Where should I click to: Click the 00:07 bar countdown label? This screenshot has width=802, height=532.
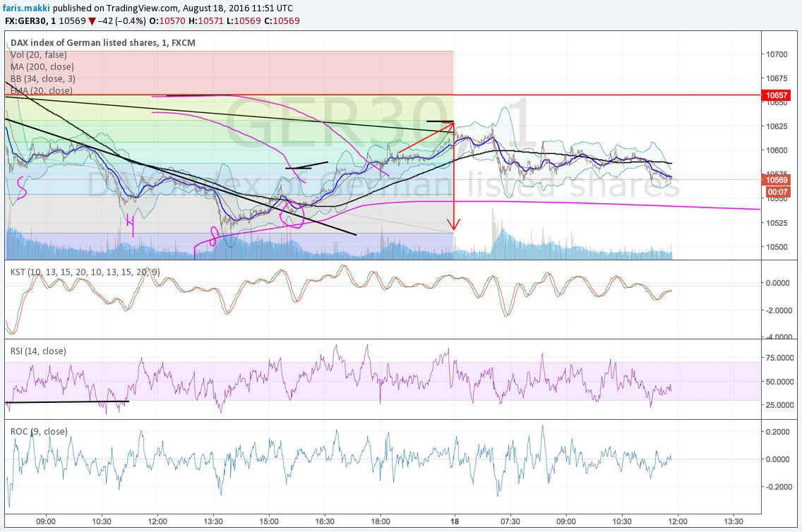[777, 192]
